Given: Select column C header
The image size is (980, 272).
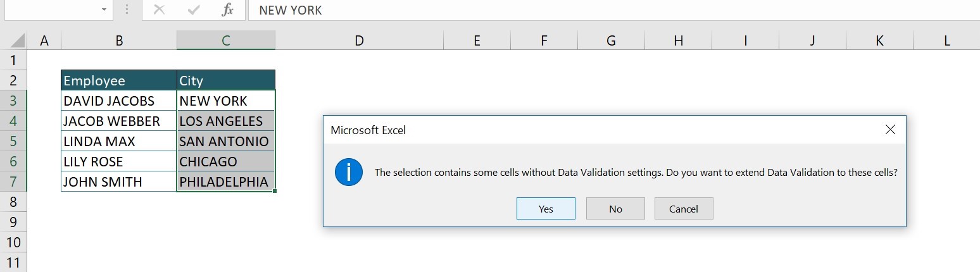Looking at the screenshot, I should click(226, 40).
